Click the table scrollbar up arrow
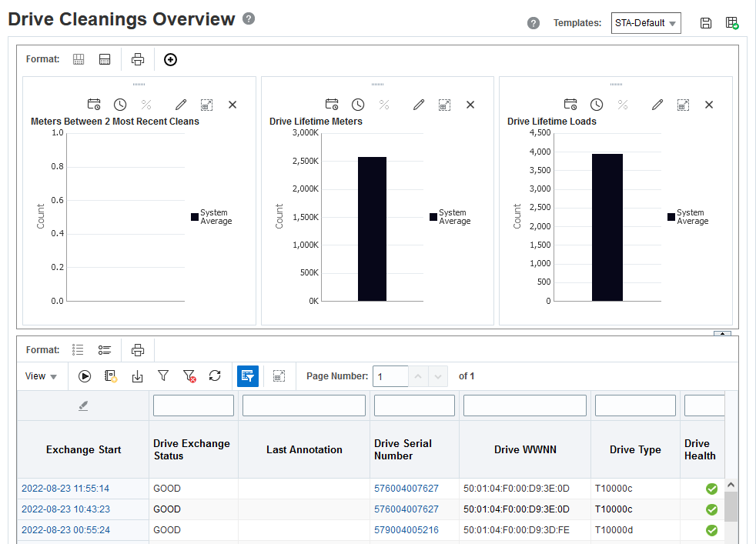The image size is (756, 544). click(x=731, y=485)
